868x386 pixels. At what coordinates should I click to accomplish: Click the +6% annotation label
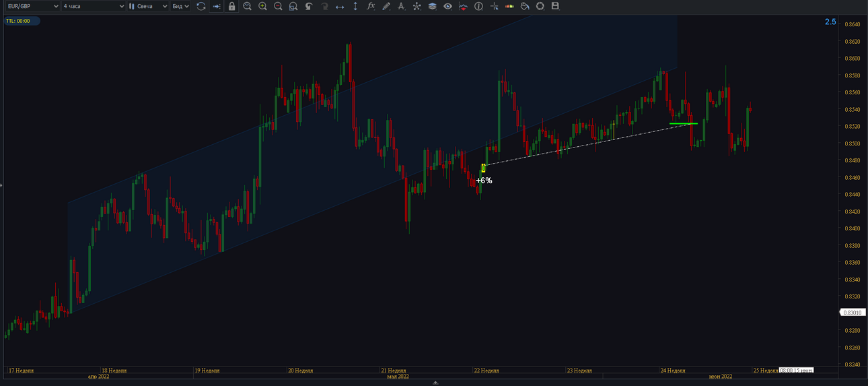tap(484, 181)
